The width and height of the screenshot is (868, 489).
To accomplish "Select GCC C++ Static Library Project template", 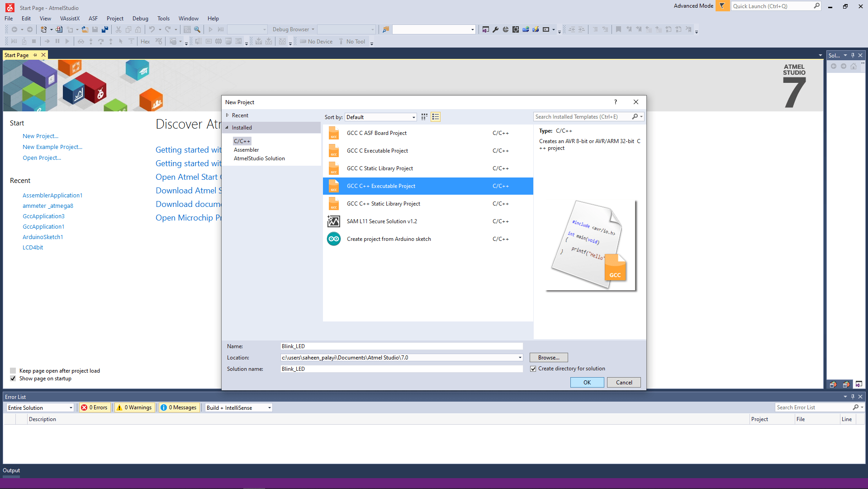I will (428, 204).
